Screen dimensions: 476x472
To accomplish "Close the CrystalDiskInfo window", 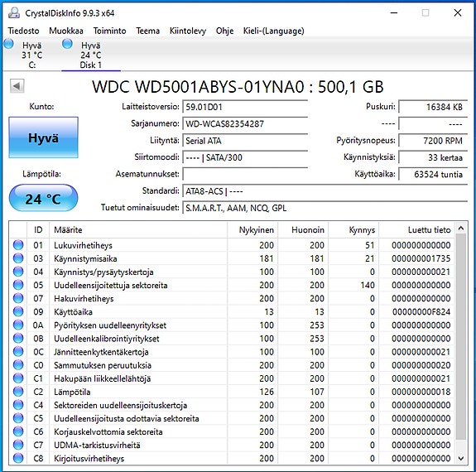I will 458,12.
